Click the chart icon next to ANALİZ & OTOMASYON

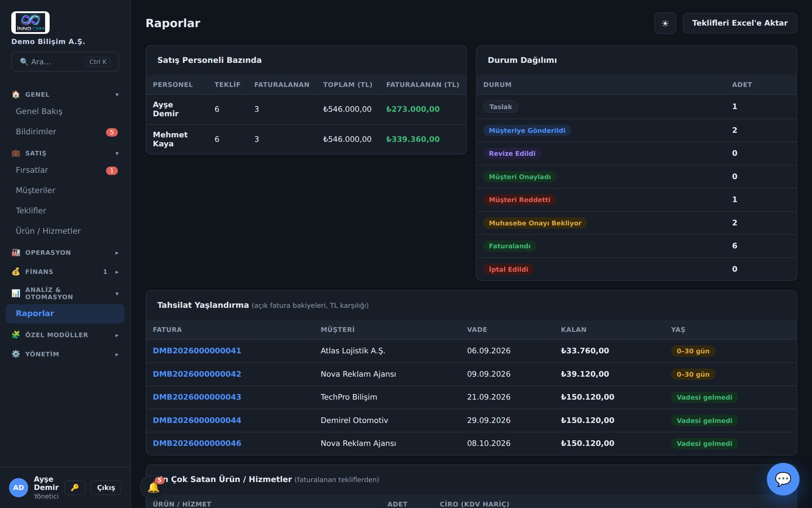[x=16, y=294]
